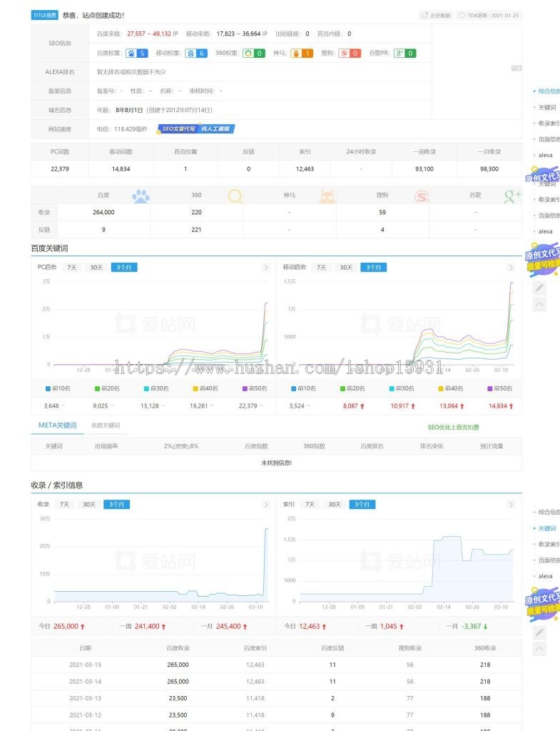The width and height of the screenshot is (560, 731).
Task: Switch 收录 chart to 30天
Action: tap(89, 505)
